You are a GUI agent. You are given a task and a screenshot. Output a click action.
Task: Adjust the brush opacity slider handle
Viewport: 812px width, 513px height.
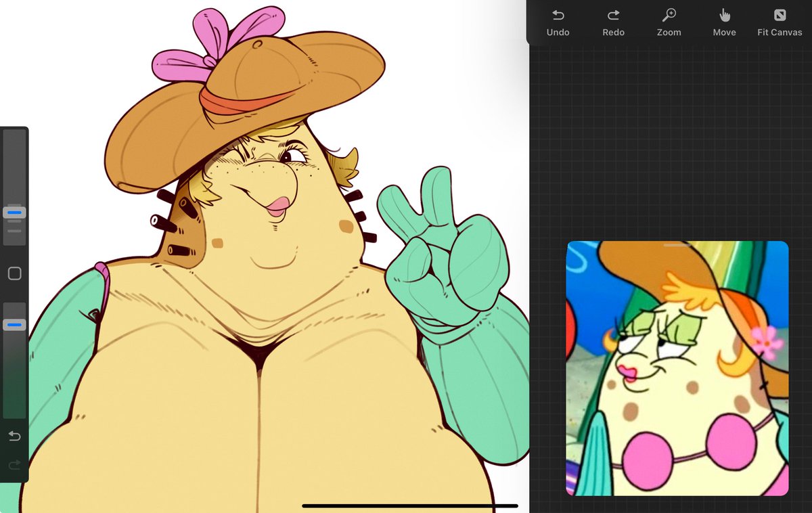click(14, 325)
